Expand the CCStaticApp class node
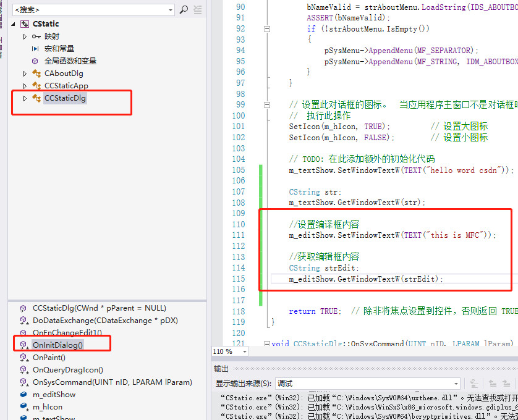 (x=25, y=86)
